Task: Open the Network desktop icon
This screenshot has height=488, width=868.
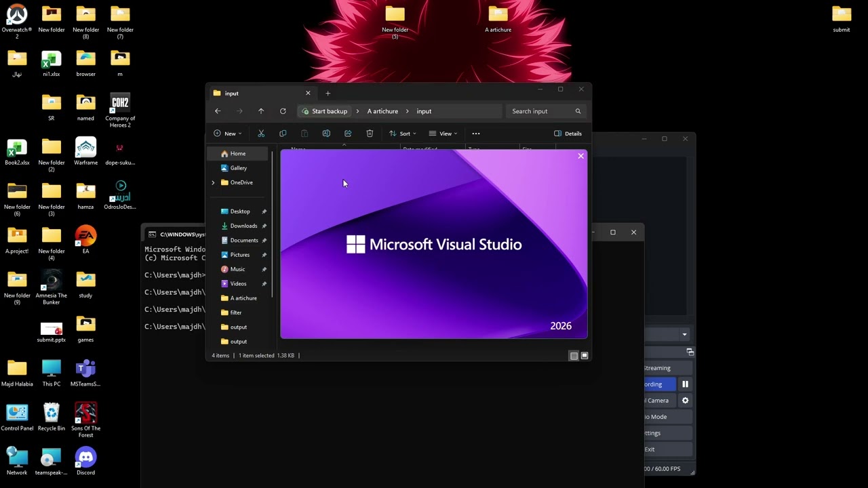Action: [x=17, y=461]
